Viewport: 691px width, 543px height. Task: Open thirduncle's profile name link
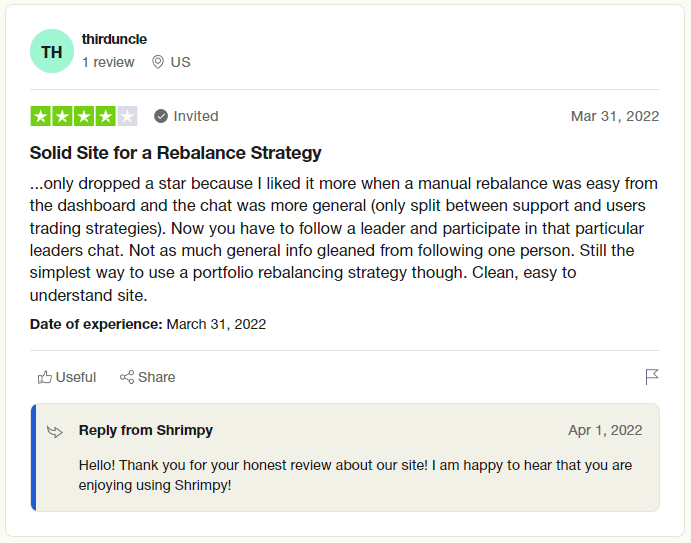click(114, 39)
